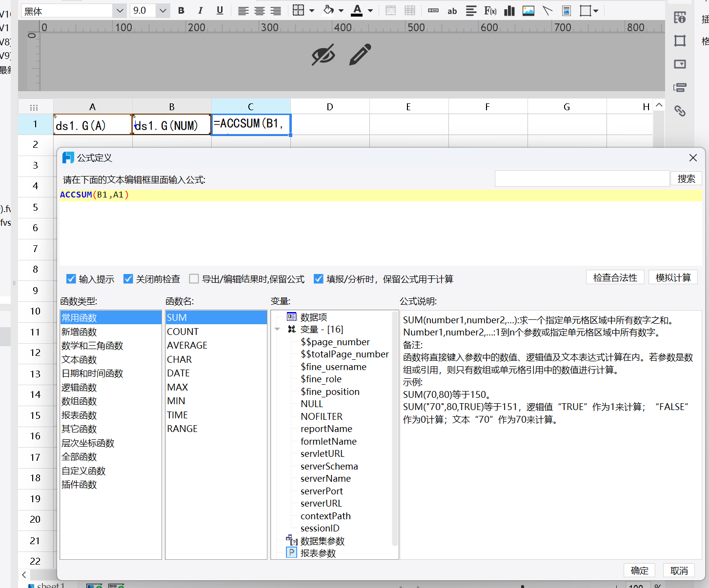
Task: Click the pencil edit icon in the header area
Action: pyautogui.click(x=360, y=55)
